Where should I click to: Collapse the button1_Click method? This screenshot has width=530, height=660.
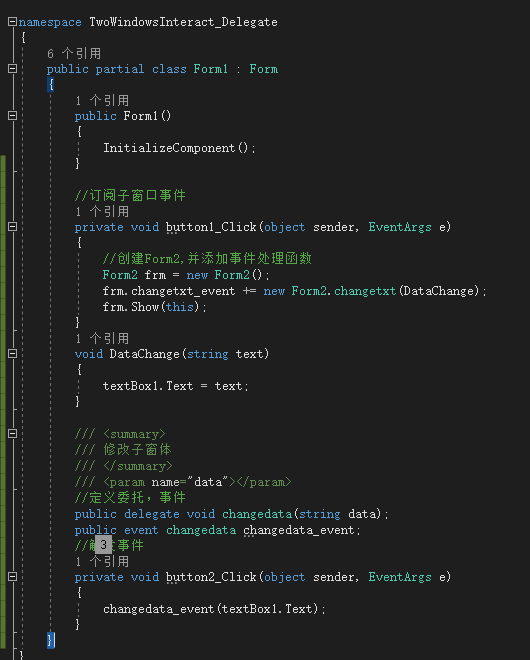coord(12,226)
